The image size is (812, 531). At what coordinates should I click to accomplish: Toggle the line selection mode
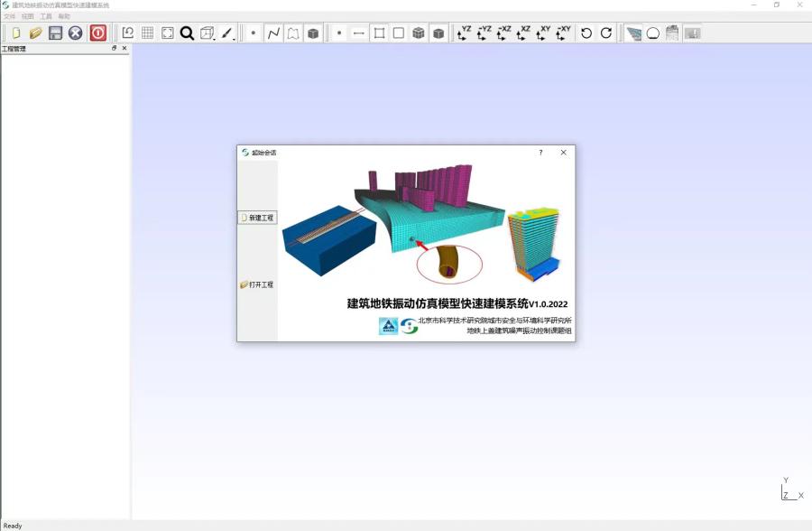[359, 33]
